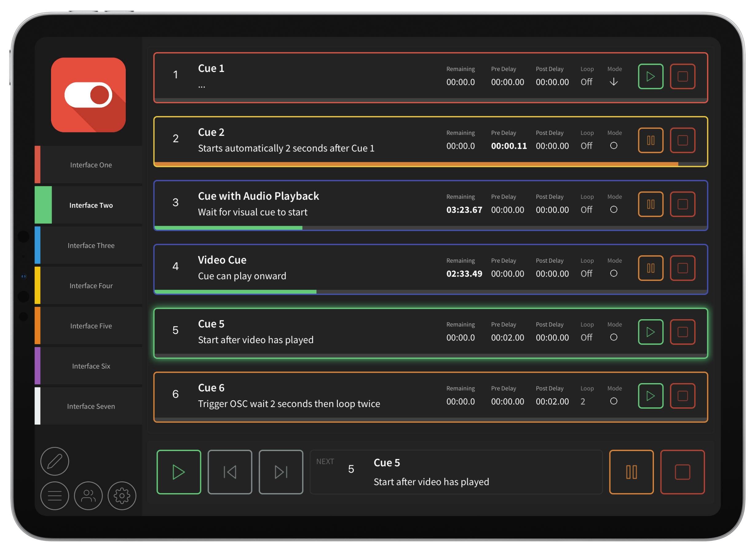The width and height of the screenshot is (756, 553).
Task: Open Interface Three in the sidebar
Action: click(89, 245)
